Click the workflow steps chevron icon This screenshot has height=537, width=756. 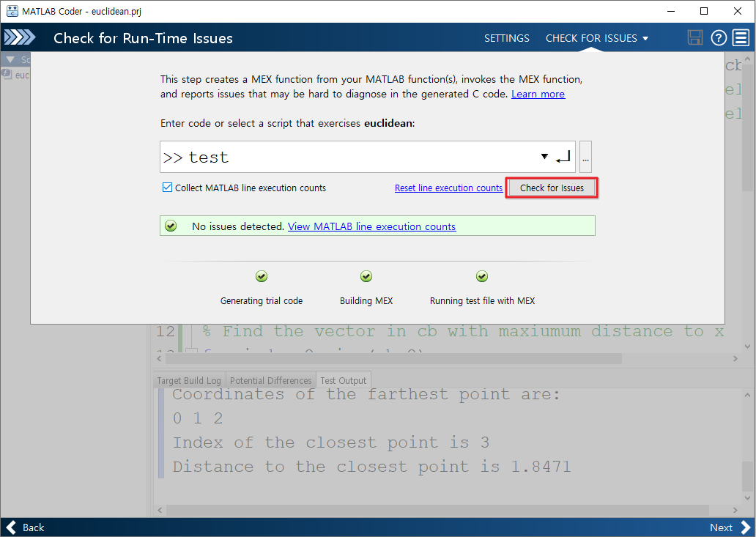coord(20,37)
